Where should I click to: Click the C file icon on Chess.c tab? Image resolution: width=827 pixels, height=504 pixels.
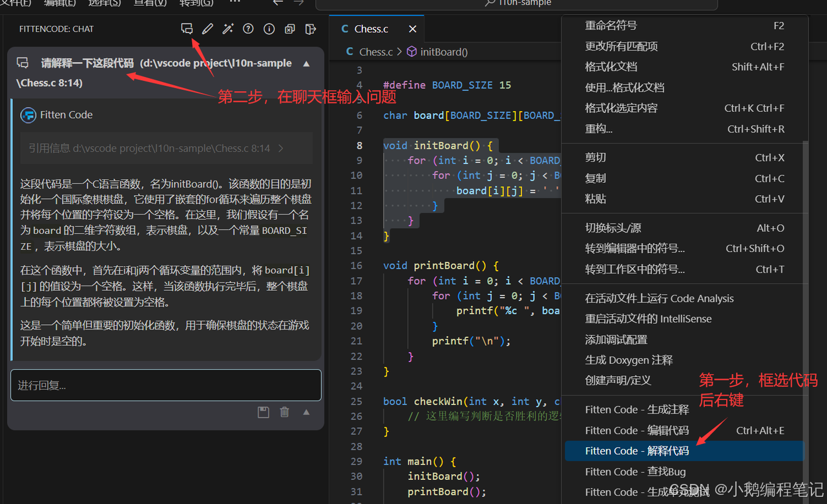click(x=345, y=29)
